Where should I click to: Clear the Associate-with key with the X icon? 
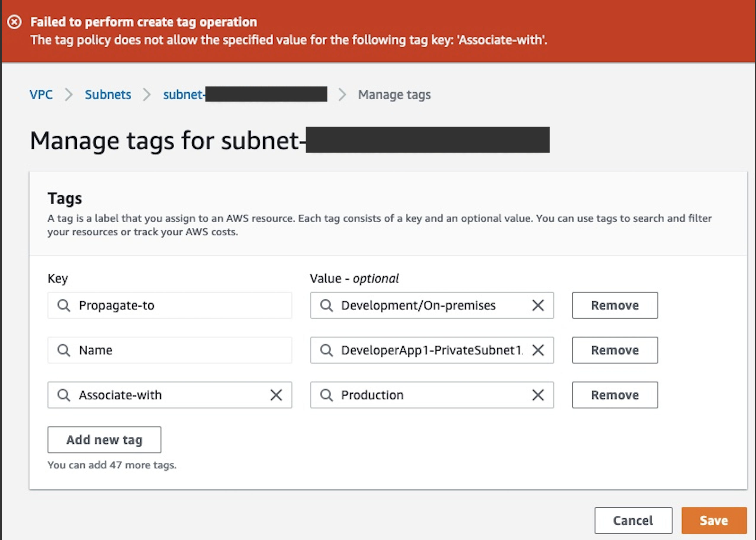276,395
